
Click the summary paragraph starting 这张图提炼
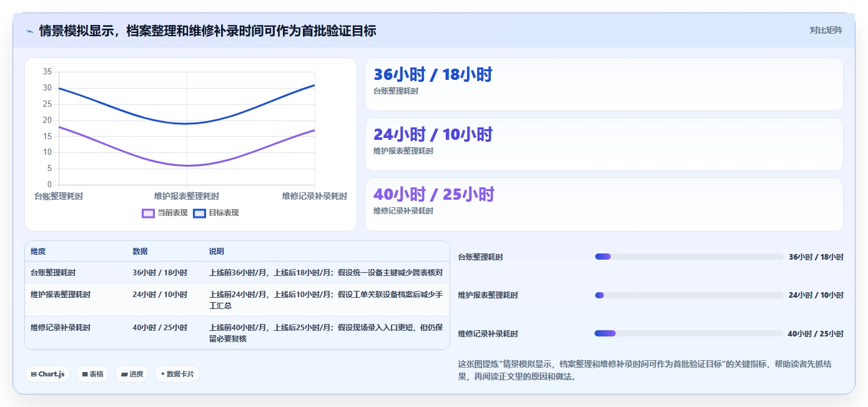pos(644,370)
